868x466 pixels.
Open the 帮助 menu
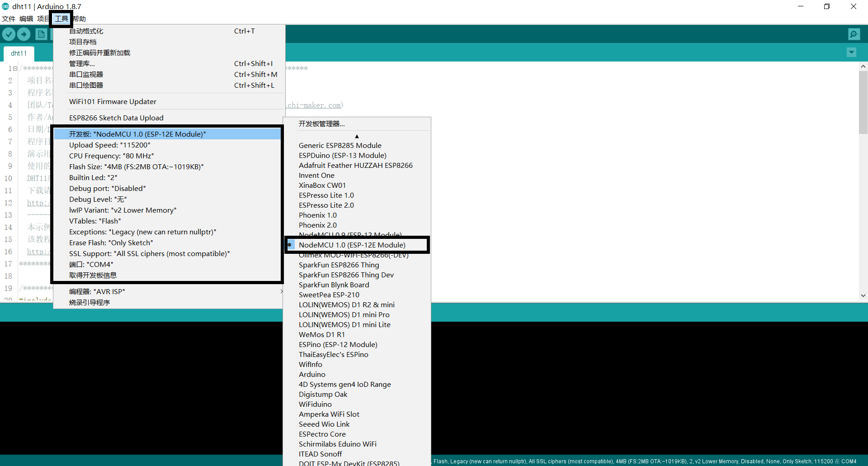(80, 19)
